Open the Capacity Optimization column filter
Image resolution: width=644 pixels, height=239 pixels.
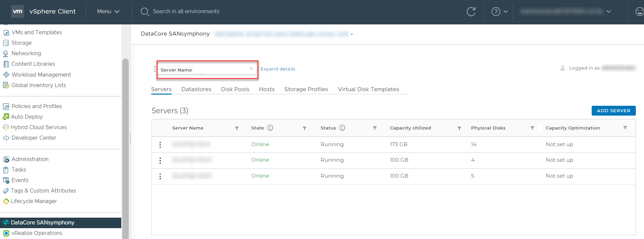[625, 128]
